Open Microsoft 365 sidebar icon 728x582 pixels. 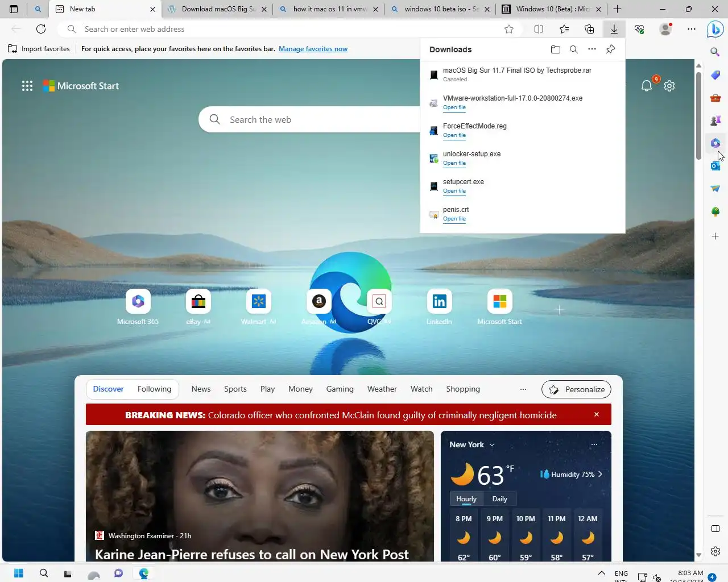(715, 143)
